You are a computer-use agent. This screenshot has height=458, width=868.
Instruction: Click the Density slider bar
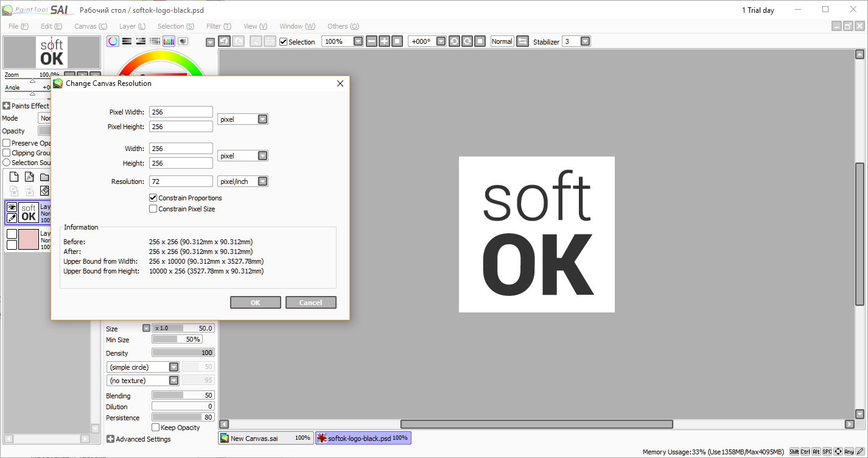pyautogui.click(x=183, y=353)
